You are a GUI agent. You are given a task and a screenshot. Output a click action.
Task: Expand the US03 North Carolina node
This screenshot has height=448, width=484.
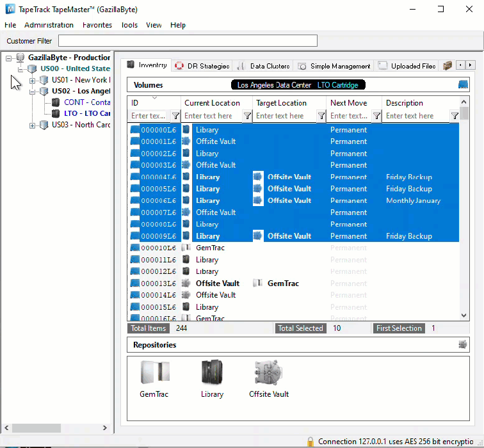tap(32, 125)
